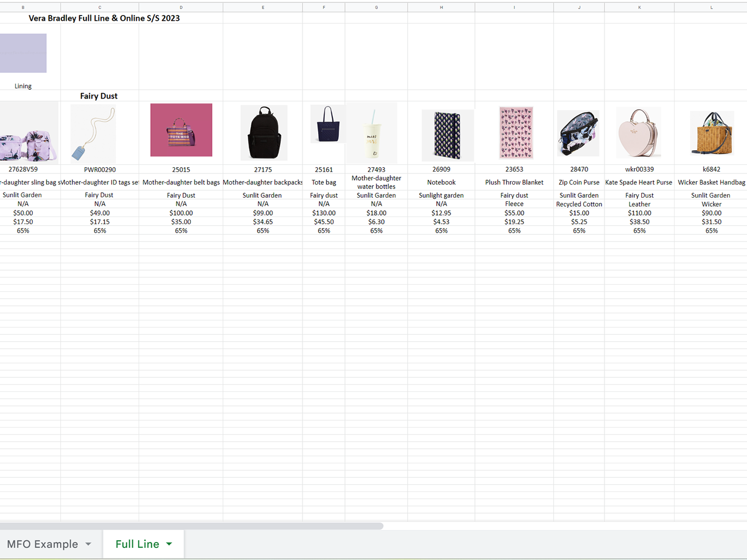Click the lilac sling bag image
The image size is (747, 560).
pyautogui.click(x=29, y=133)
